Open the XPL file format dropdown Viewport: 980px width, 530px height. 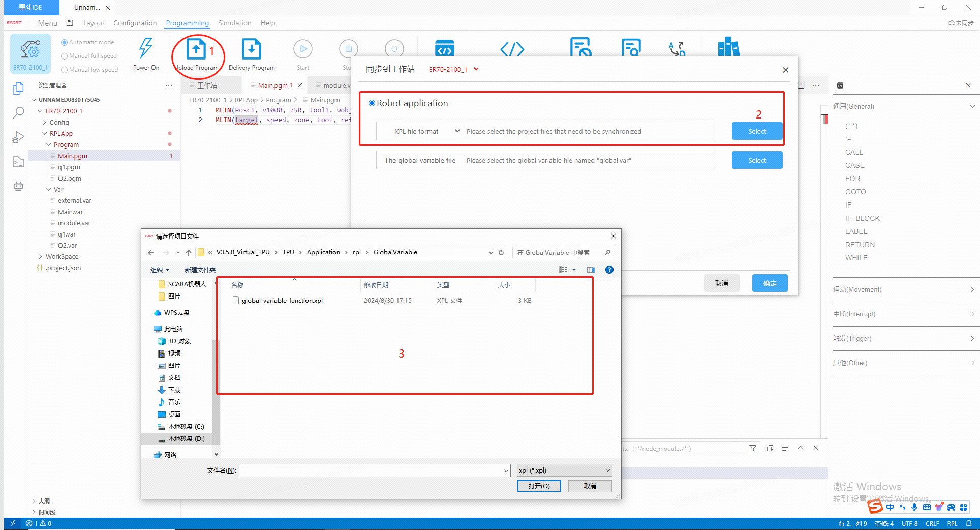tap(420, 131)
